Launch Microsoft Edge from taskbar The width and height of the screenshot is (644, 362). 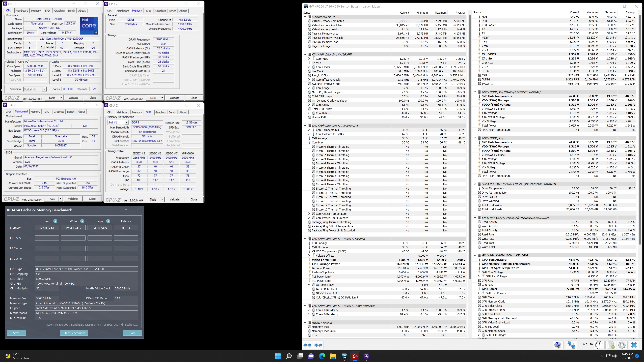322,356
